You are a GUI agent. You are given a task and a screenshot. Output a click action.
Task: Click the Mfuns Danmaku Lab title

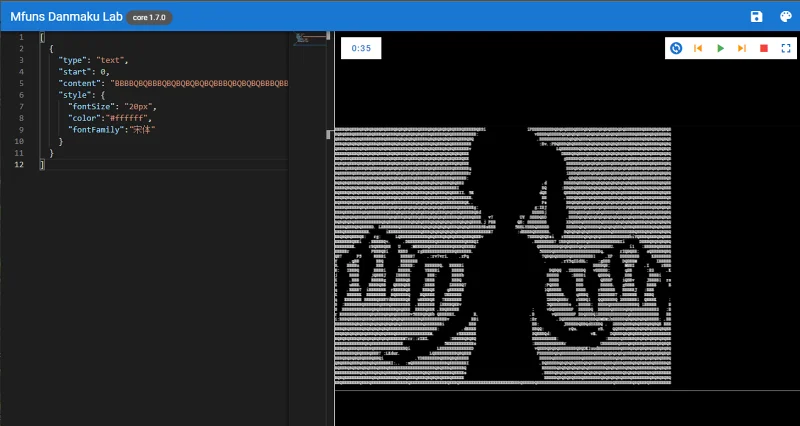66,17
